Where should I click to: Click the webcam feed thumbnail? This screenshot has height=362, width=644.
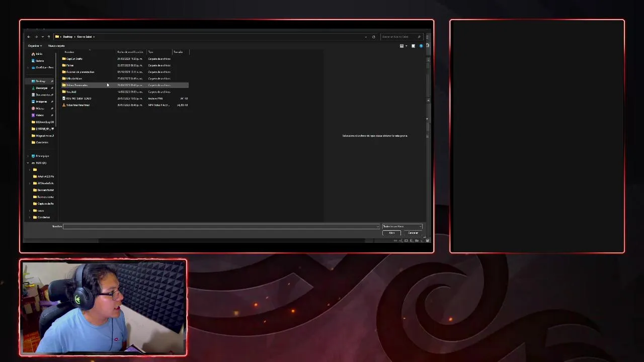(103, 308)
